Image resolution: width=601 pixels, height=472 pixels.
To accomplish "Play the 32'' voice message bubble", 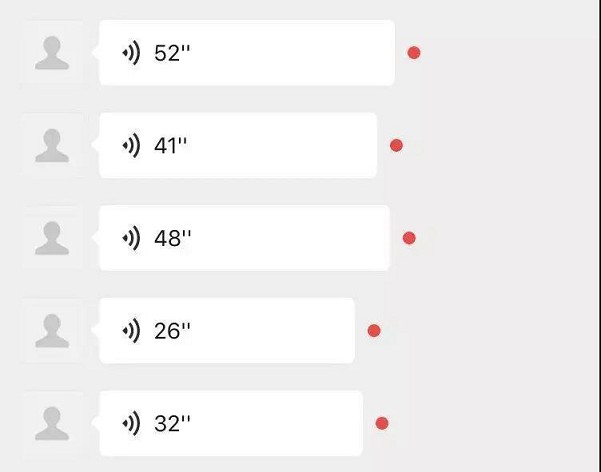I will pos(231,423).
